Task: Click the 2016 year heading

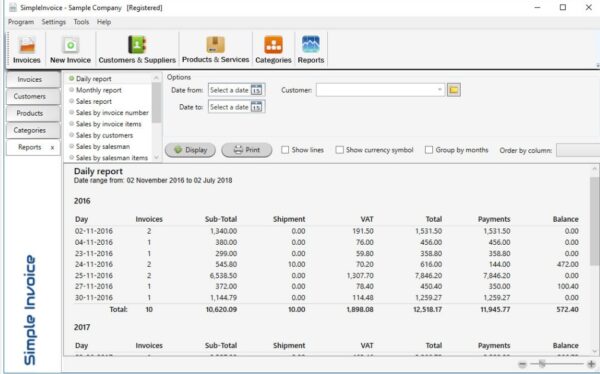Action: (82, 201)
